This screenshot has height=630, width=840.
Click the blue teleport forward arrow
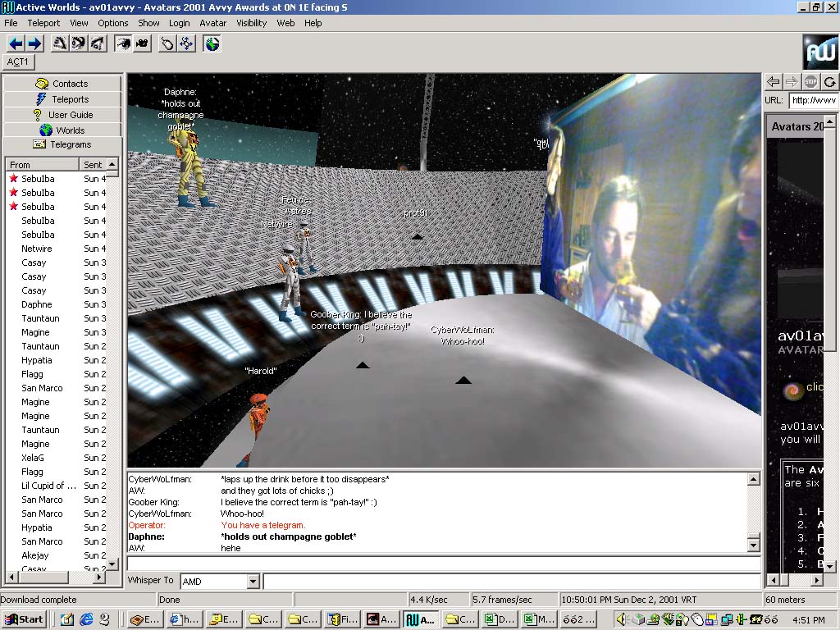[34, 43]
